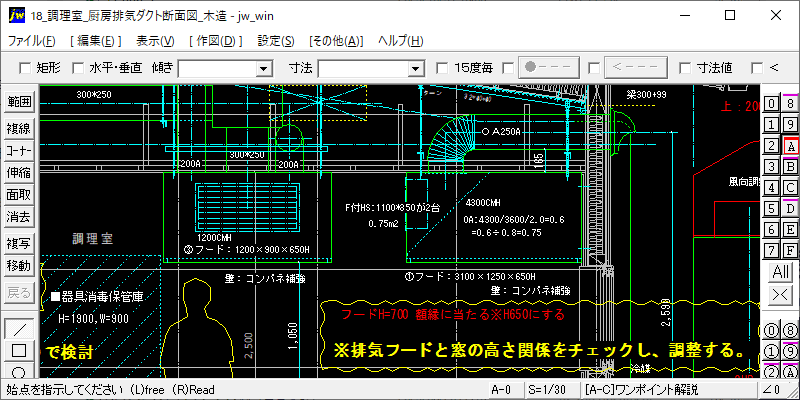Image resolution: width=800 pixels, height=400 pixels.
Task: Activate the 複線 offset line tool
Action: click(19, 128)
